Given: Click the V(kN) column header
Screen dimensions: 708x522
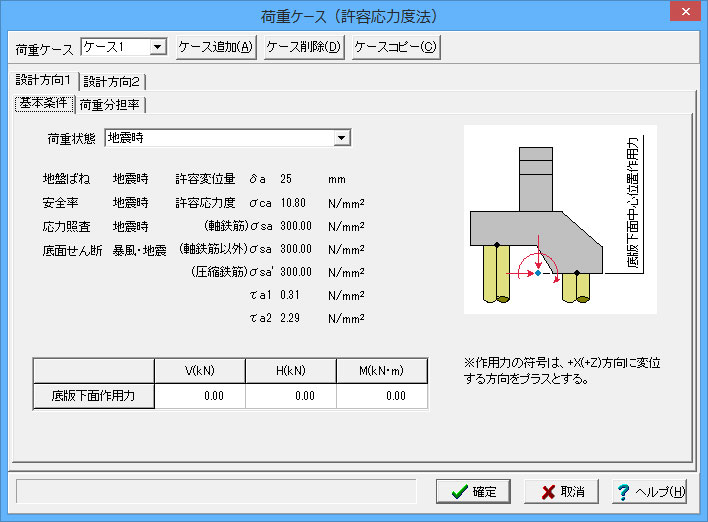Looking at the screenshot, I should click(200, 371).
